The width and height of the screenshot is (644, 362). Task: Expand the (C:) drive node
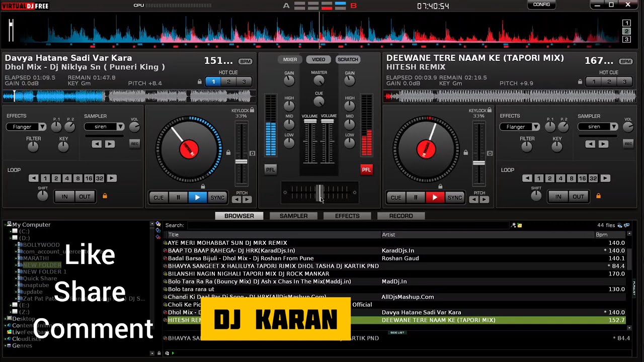(11, 231)
